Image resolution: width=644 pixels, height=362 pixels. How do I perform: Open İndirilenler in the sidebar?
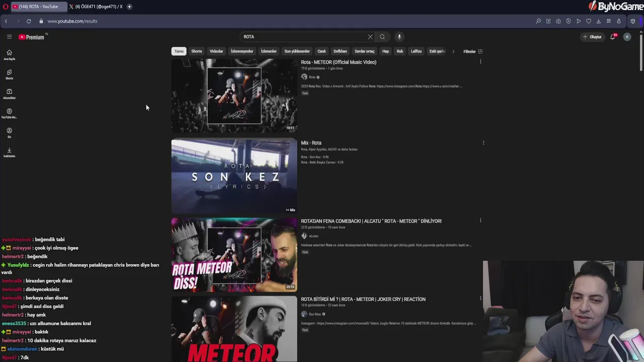pos(9,152)
